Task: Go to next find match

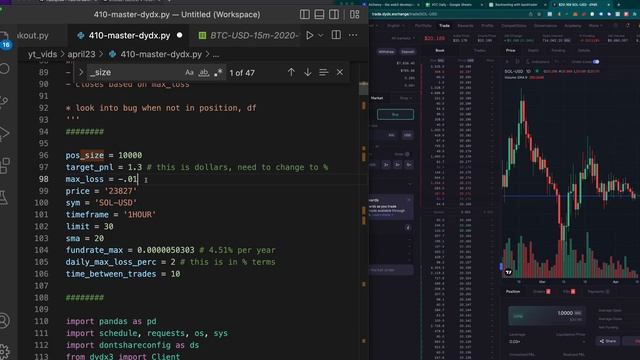Action: tap(307, 72)
